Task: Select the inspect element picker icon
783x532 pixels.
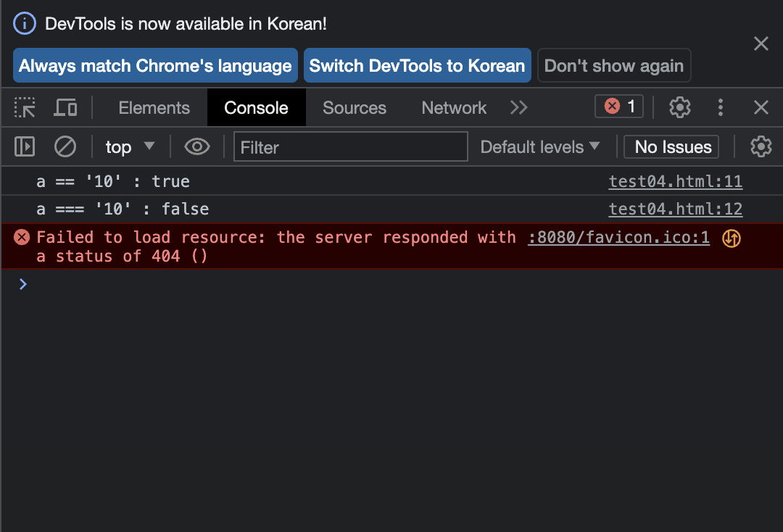Action: tap(25, 107)
